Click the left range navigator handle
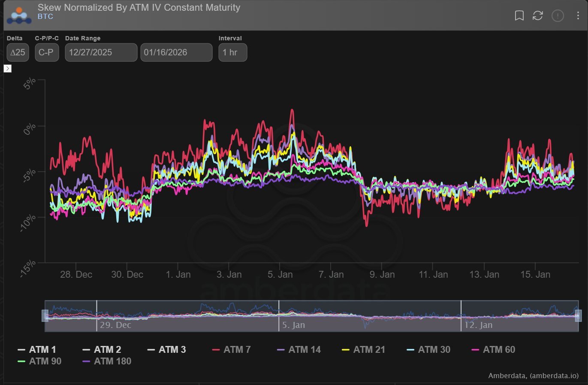588x385 pixels. coord(45,315)
